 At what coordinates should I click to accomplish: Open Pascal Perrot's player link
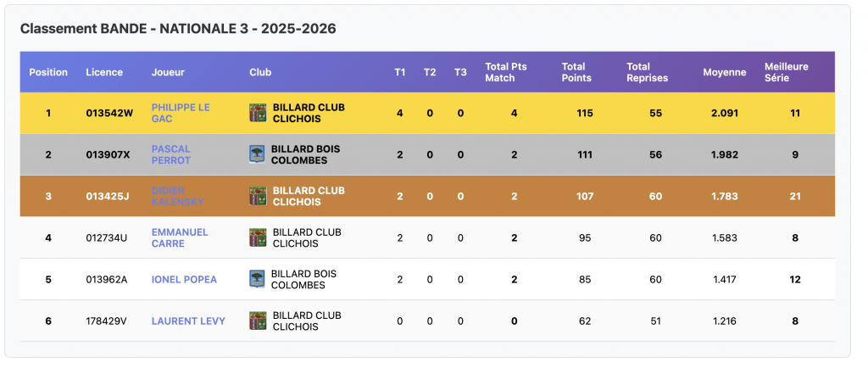[x=171, y=154]
